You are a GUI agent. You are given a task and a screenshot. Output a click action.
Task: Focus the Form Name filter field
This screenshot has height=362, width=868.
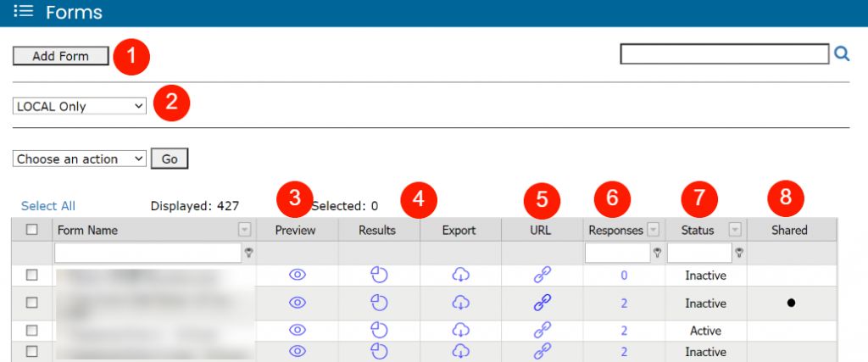click(x=147, y=253)
